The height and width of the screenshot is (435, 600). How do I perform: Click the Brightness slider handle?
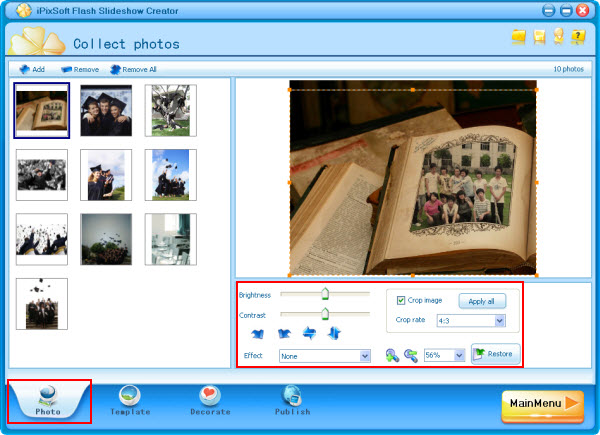point(325,293)
